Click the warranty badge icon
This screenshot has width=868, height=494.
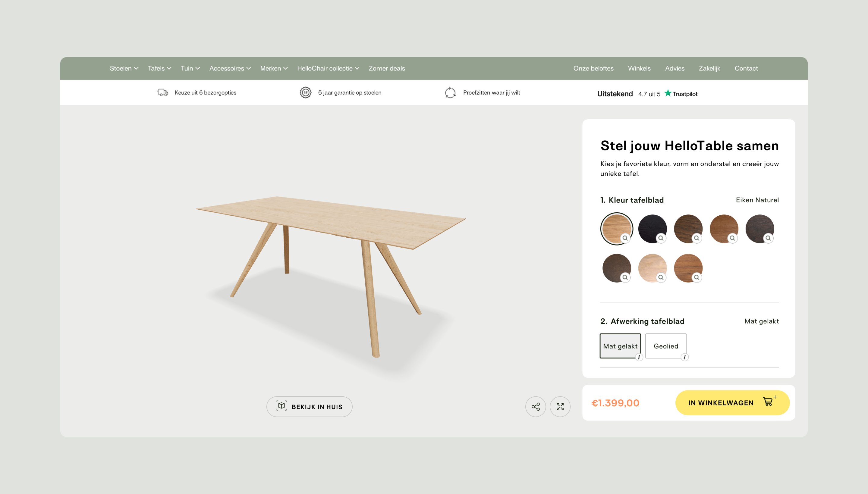coord(306,92)
